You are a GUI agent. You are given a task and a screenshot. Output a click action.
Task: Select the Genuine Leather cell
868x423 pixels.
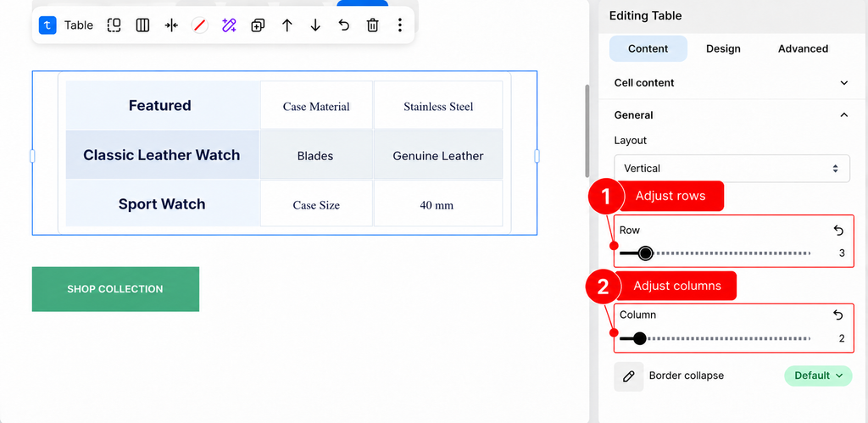pos(438,155)
